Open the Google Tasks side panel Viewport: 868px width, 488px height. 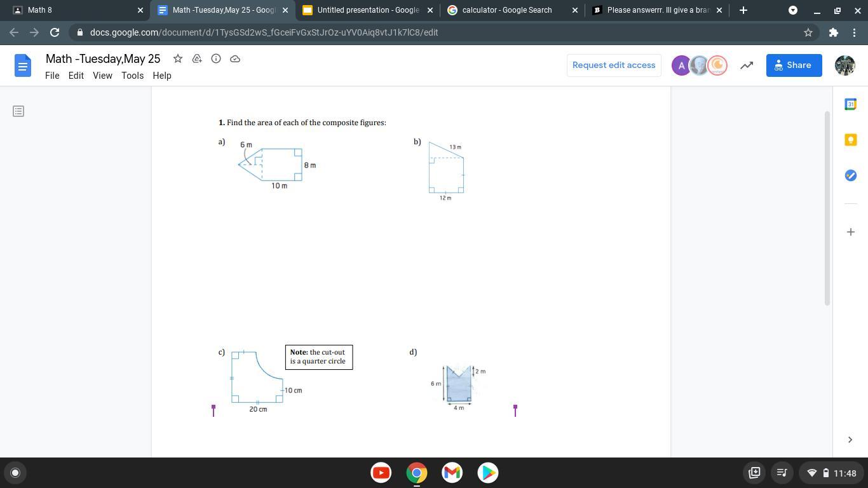(x=850, y=175)
